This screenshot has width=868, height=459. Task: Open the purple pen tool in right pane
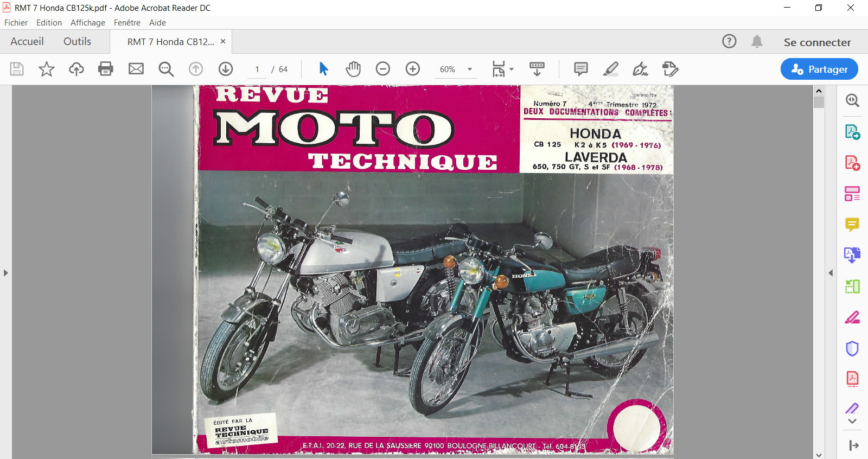pos(852,407)
